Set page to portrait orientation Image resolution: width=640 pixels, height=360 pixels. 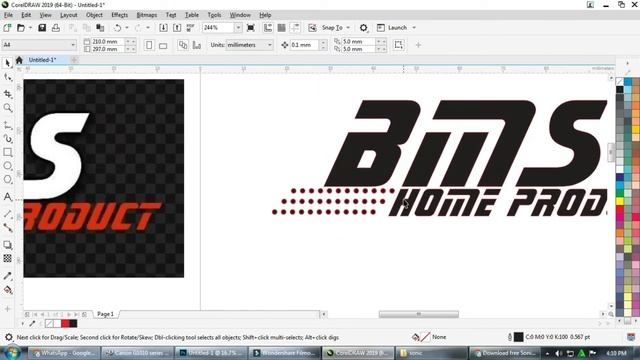[149, 45]
